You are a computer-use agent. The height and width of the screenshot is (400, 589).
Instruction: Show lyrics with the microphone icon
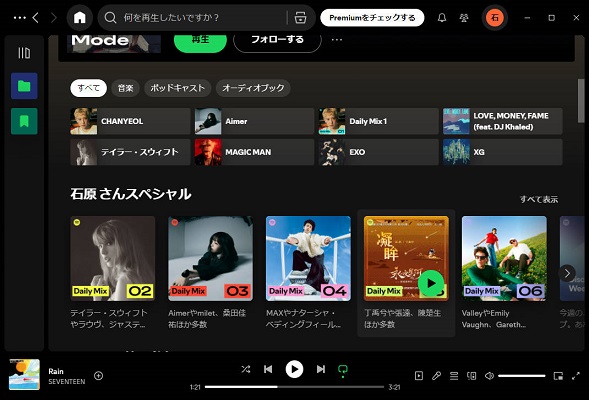click(x=436, y=376)
